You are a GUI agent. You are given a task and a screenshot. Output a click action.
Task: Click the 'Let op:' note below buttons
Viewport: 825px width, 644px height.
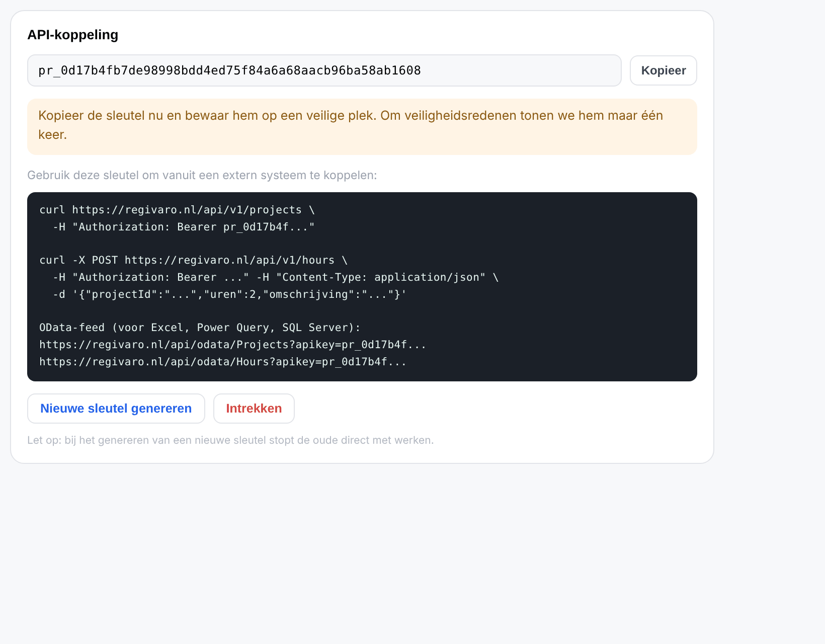click(230, 440)
